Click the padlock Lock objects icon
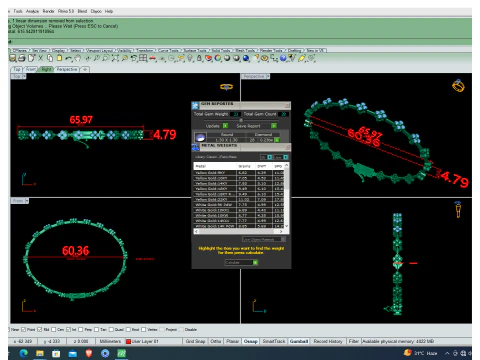 point(199,58)
